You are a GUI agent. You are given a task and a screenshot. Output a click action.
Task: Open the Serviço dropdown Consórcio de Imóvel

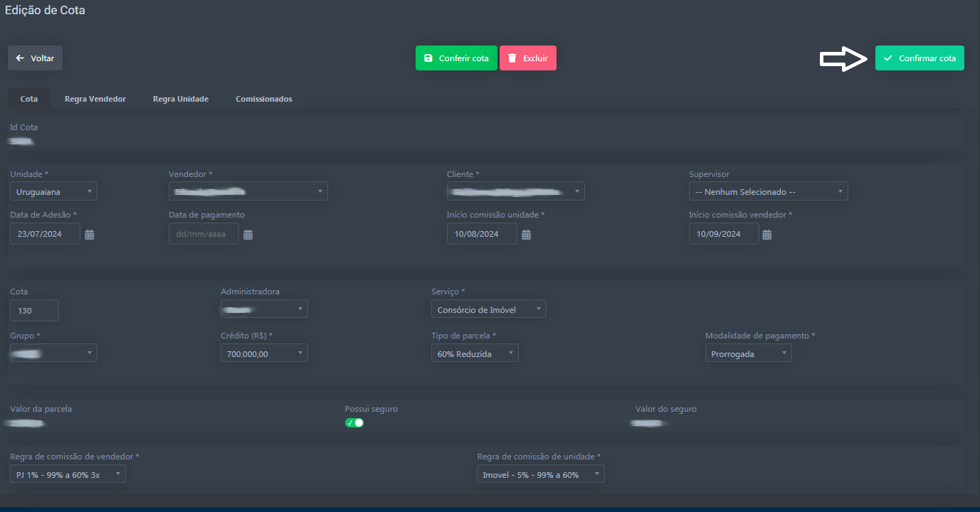[x=488, y=309]
